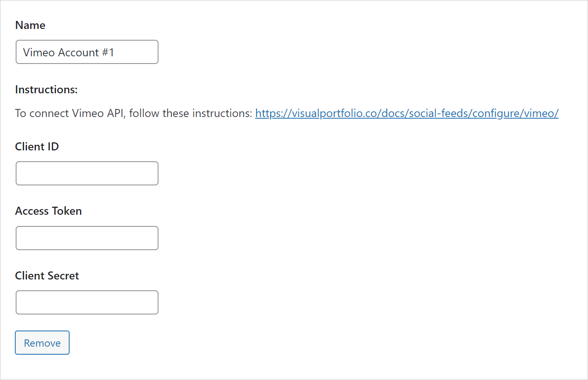Click the Instructions heading
This screenshot has width=588, height=380.
click(x=46, y=89)
